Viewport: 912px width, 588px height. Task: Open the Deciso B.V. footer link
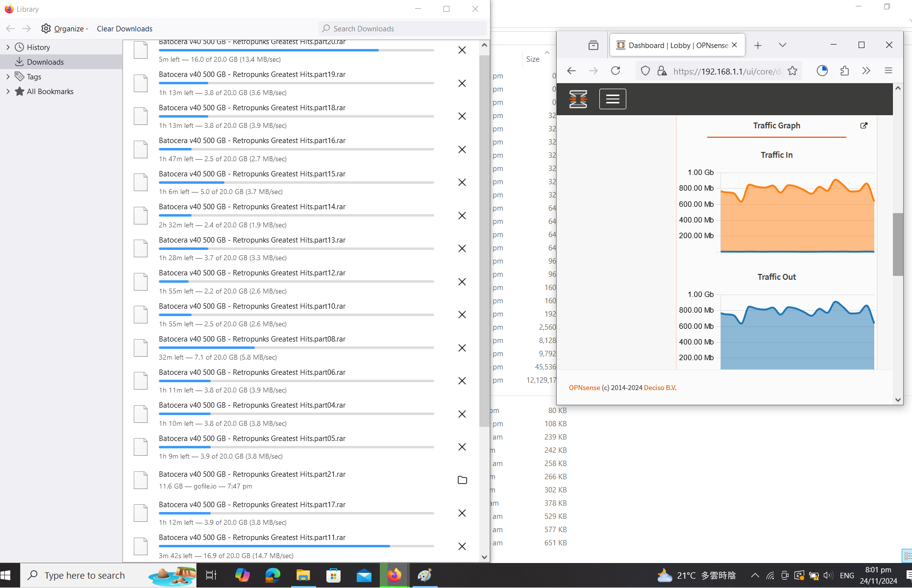660,388
